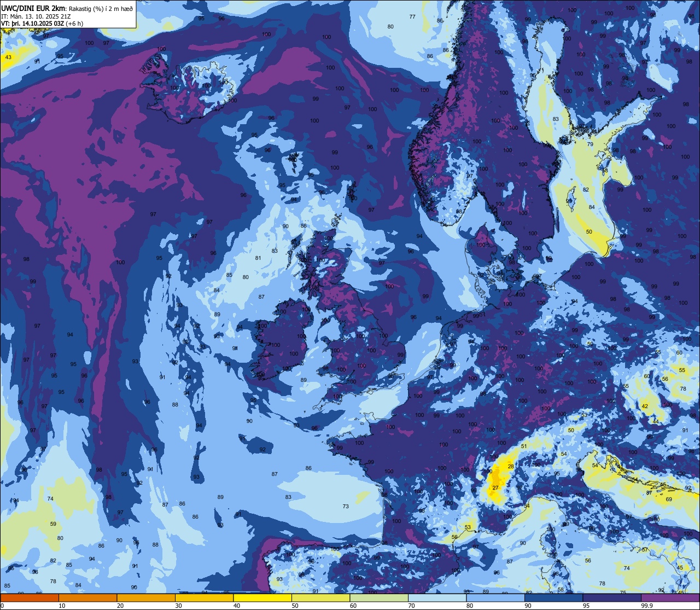The height and width of the screenshot is (610, 700).
Task: Click the 70–80 % pale blue legend segment
Action: click(x=437, y=597)
